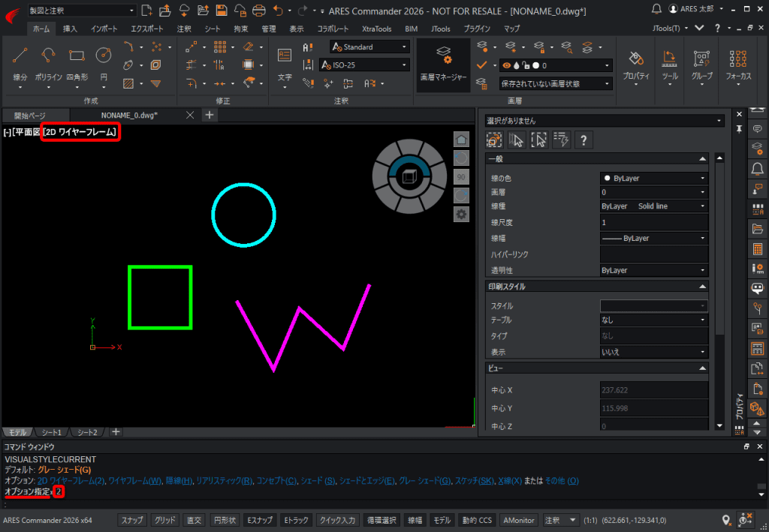
Task: Click the home view icon in the viewport
Action: pos(462,139)
